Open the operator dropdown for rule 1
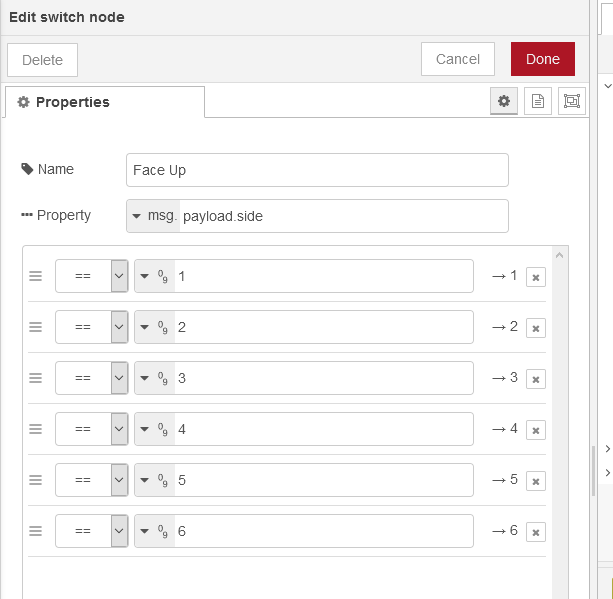Viewport: 613px width, 599px height. coord(92,276)
